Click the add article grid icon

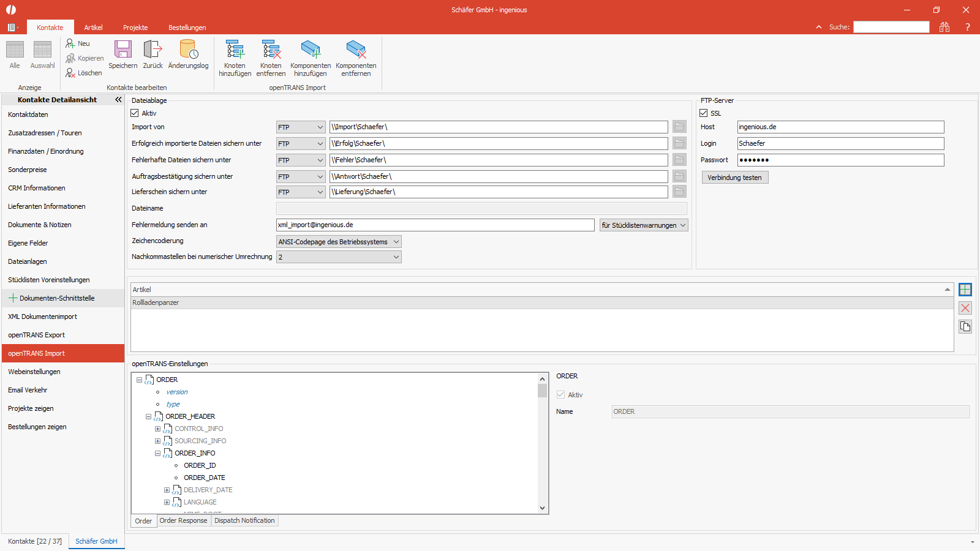coord(965,290)
